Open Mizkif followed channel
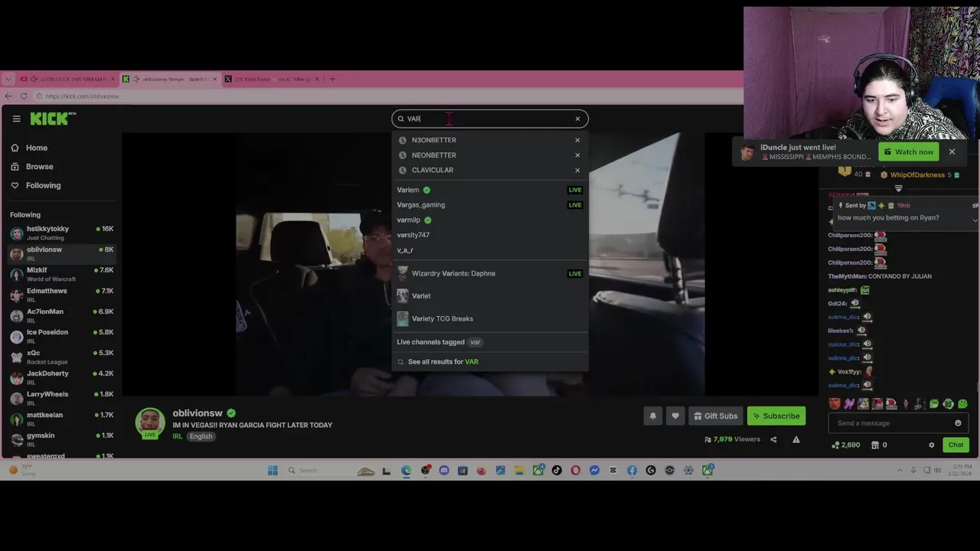Screen dimensions: 980x551 [x=61, y=274]
